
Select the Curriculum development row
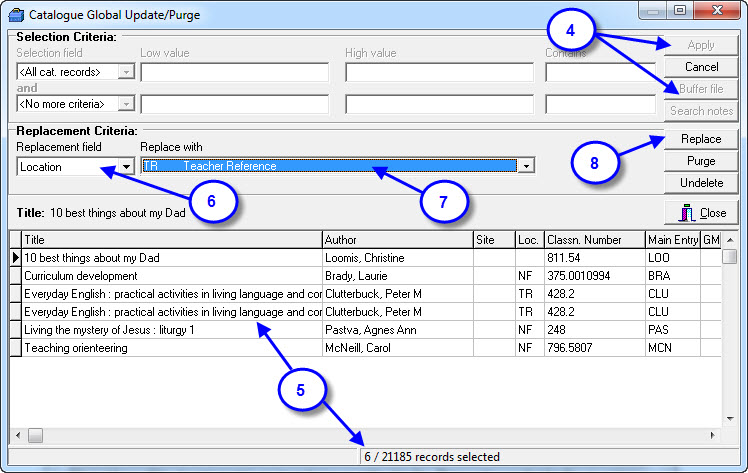coord(170,276)
